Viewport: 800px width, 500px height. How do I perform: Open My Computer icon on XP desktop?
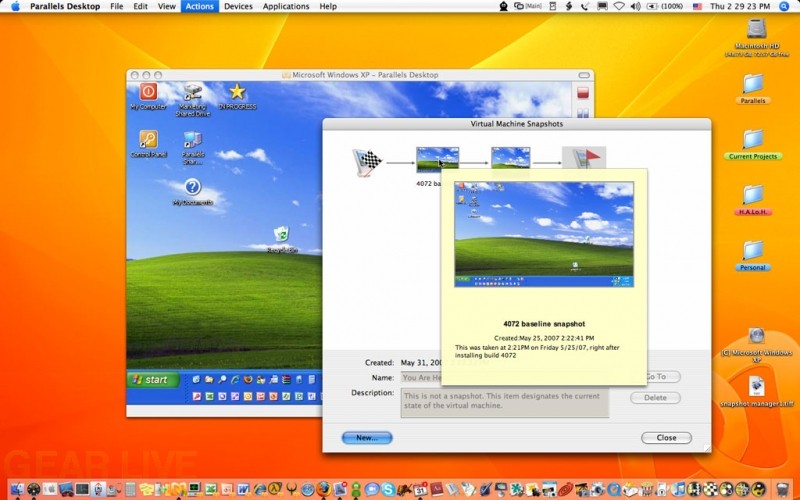click(148, 96)
